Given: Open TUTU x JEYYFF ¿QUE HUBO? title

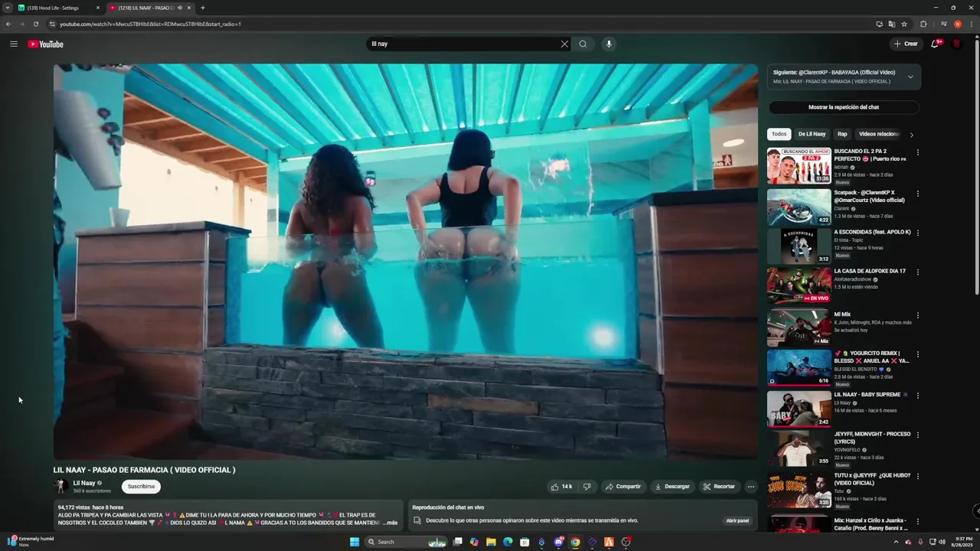Looking at the screenshot, I should point(872,479).
